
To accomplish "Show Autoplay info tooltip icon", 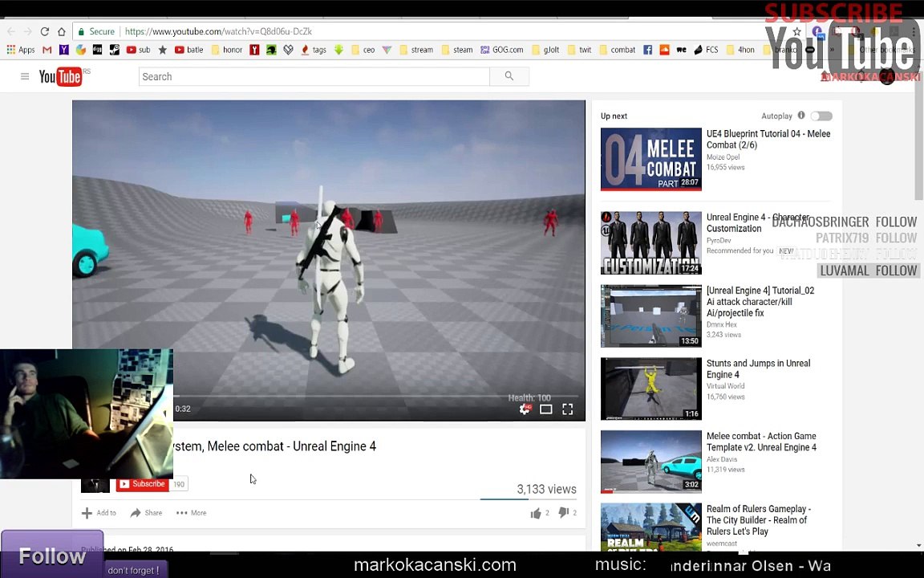I will 800,116.
